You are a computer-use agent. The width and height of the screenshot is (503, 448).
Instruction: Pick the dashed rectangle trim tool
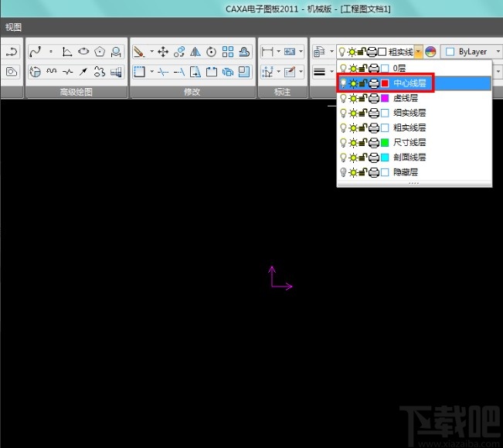coord(139,71)
